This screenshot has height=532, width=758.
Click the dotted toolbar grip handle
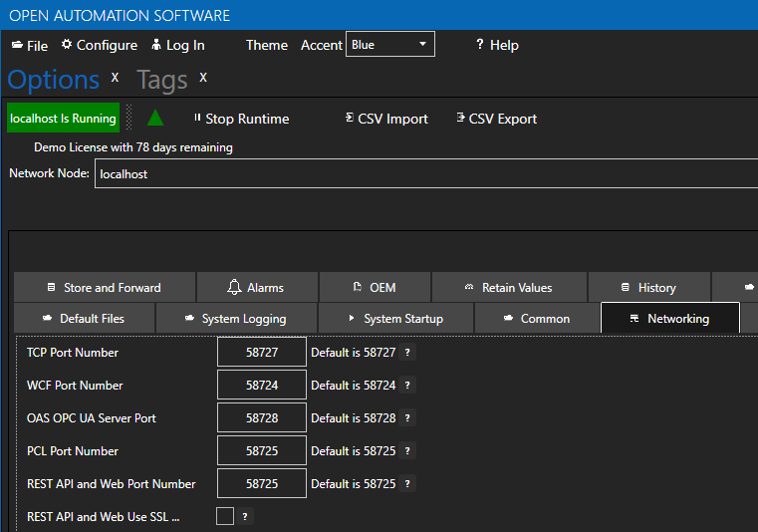129,118
